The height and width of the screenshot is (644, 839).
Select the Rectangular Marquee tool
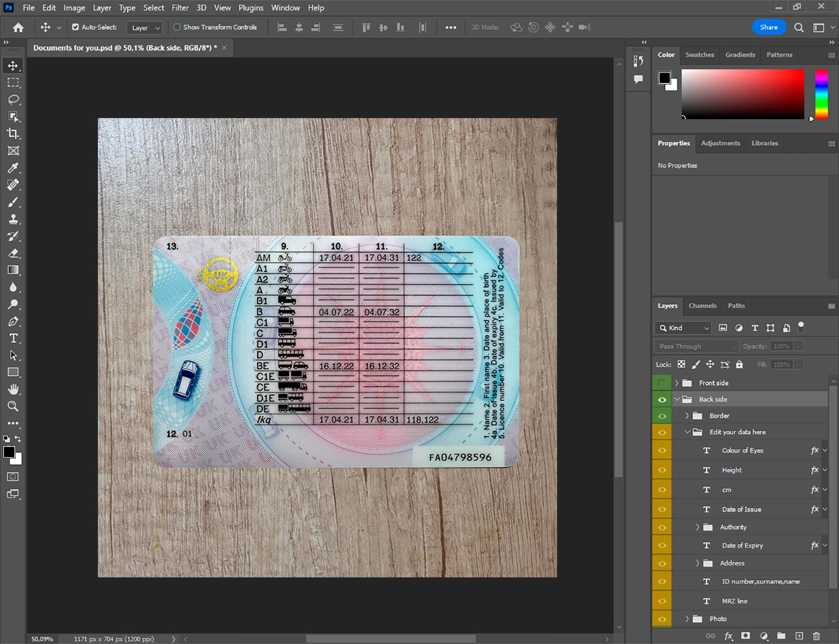(13, 83)
